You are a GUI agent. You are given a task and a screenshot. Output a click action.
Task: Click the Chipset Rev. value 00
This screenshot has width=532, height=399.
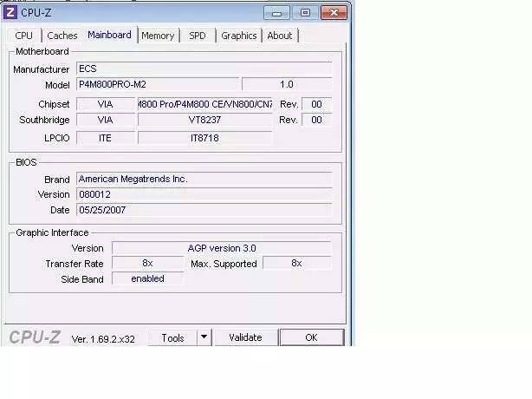tap(316, 104)
